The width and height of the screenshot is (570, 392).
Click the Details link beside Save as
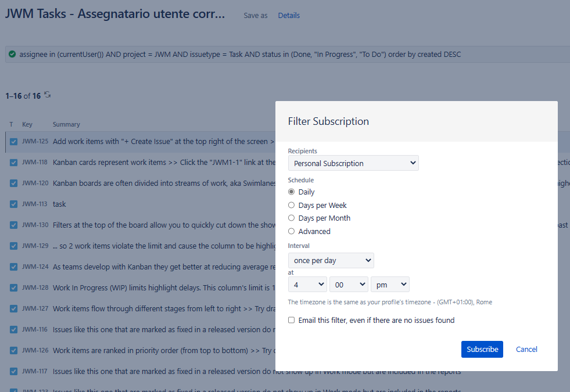[x=289, y=15]
